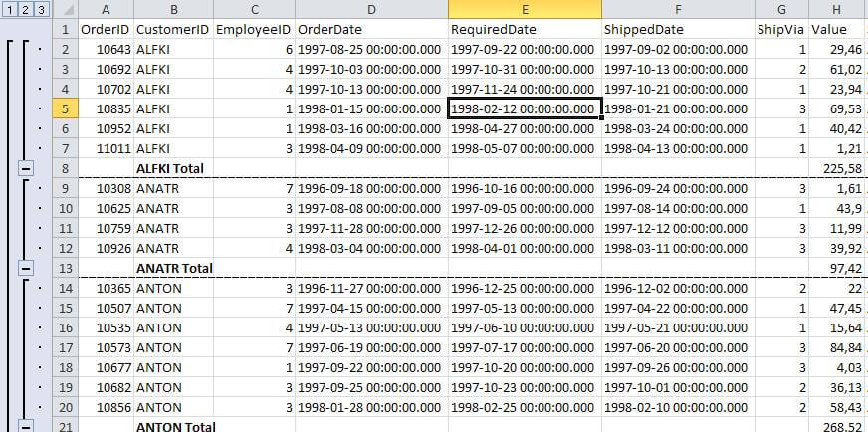Select selected cell 1998-02-12 required date
This screenshot has width=868, height=432.
(525, 109)
